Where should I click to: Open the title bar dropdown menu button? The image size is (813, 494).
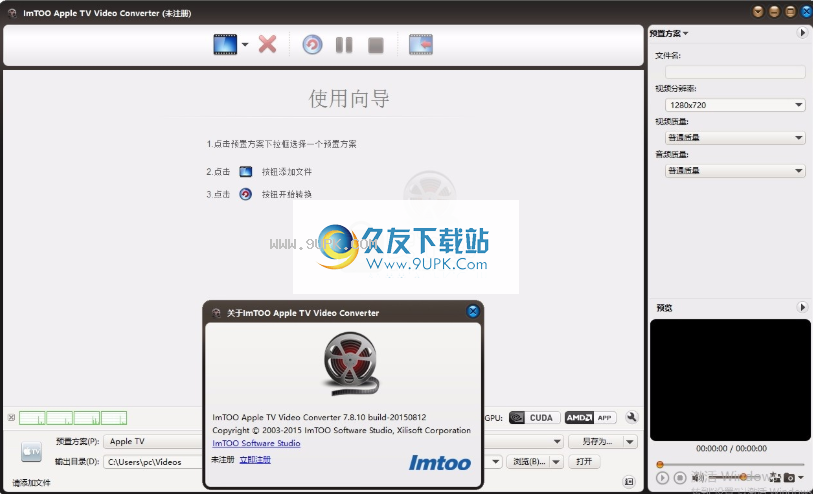pos(758,12)
